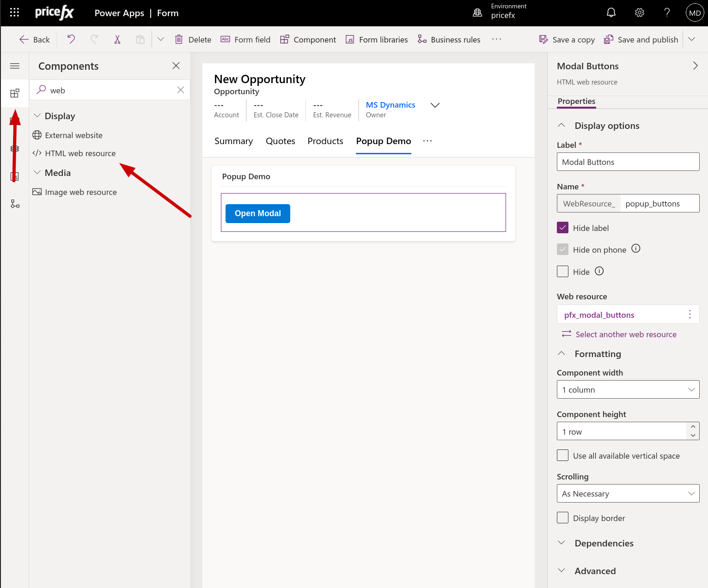Open Form libraries

(x=377, y=39)
